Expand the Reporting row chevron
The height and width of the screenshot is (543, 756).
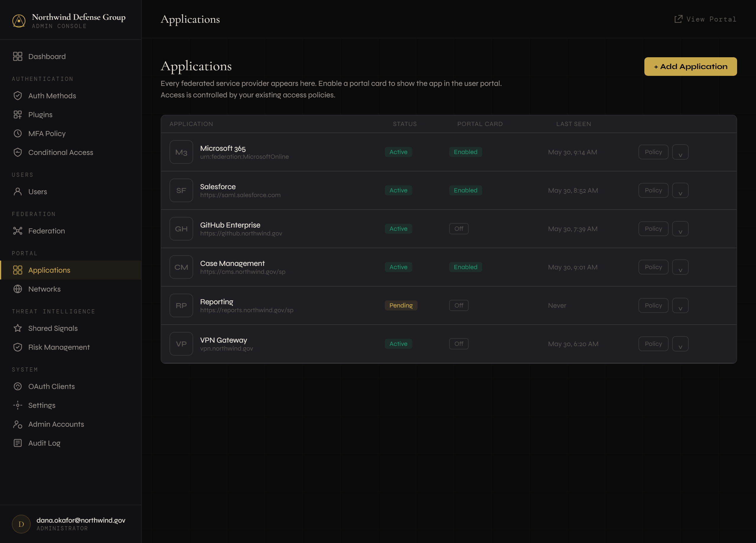pos(680,305)
